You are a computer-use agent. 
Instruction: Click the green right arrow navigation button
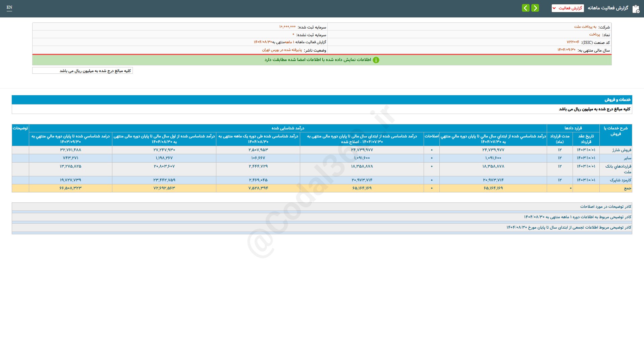point(535,8)
